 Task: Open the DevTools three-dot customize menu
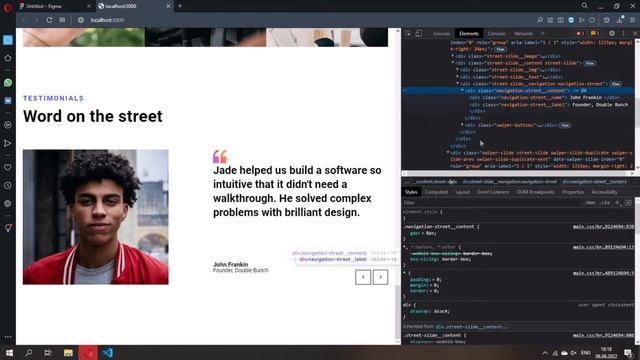click(x=623, y=33)
